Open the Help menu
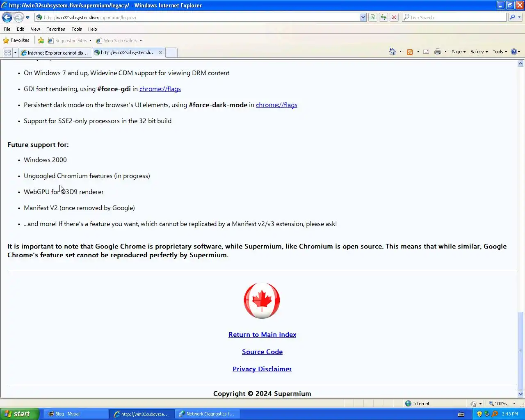The image size is (525, 420). point(92,29)
